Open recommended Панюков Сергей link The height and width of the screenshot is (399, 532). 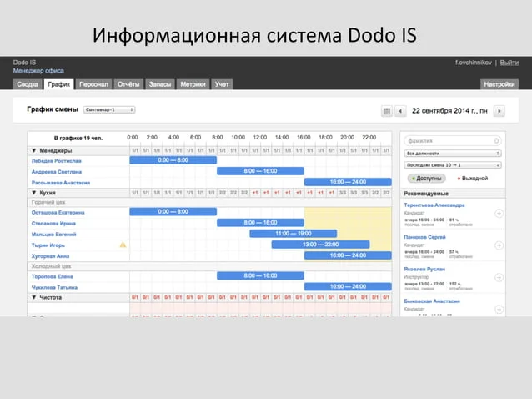(424, 237)
